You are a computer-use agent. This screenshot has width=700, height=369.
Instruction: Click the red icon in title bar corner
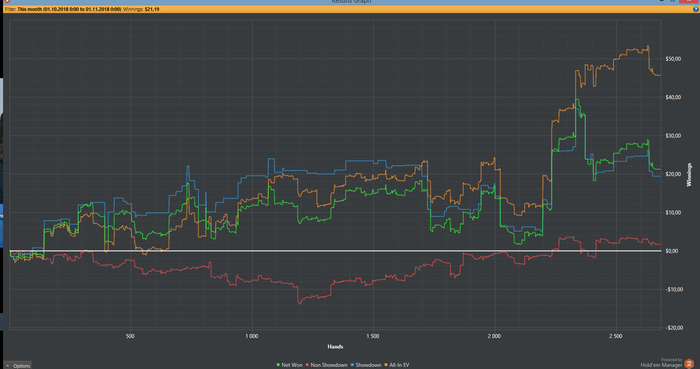[x=6, y=2]
